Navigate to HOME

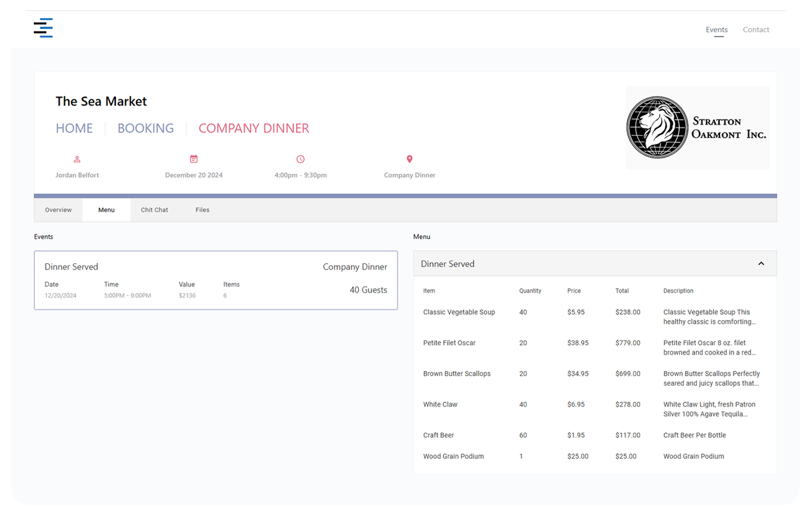74,128
